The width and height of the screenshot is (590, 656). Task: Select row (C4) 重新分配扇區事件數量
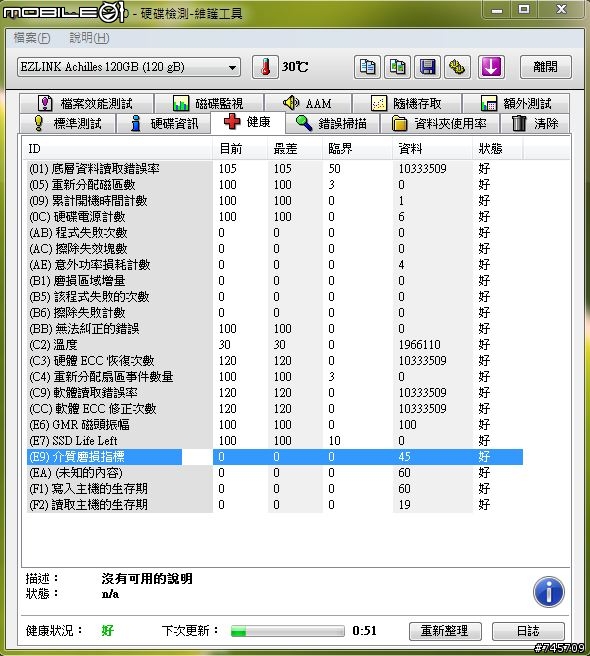click(x=275, y=377)
